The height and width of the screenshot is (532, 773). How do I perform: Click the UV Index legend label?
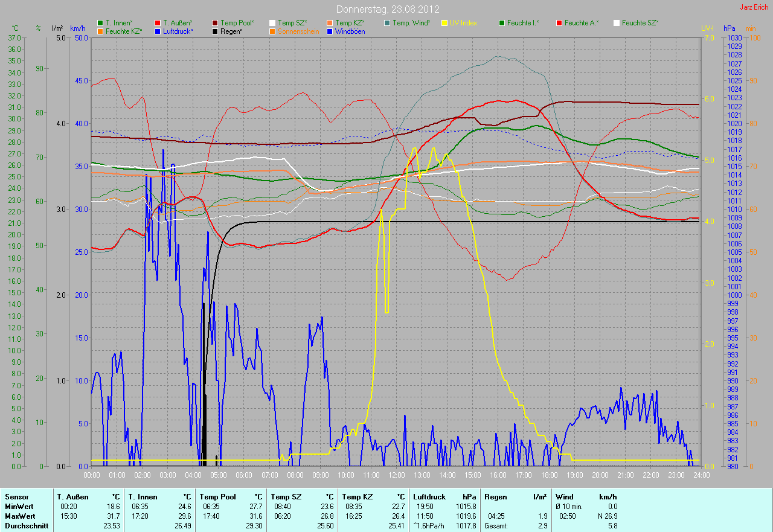pos(463,23)
